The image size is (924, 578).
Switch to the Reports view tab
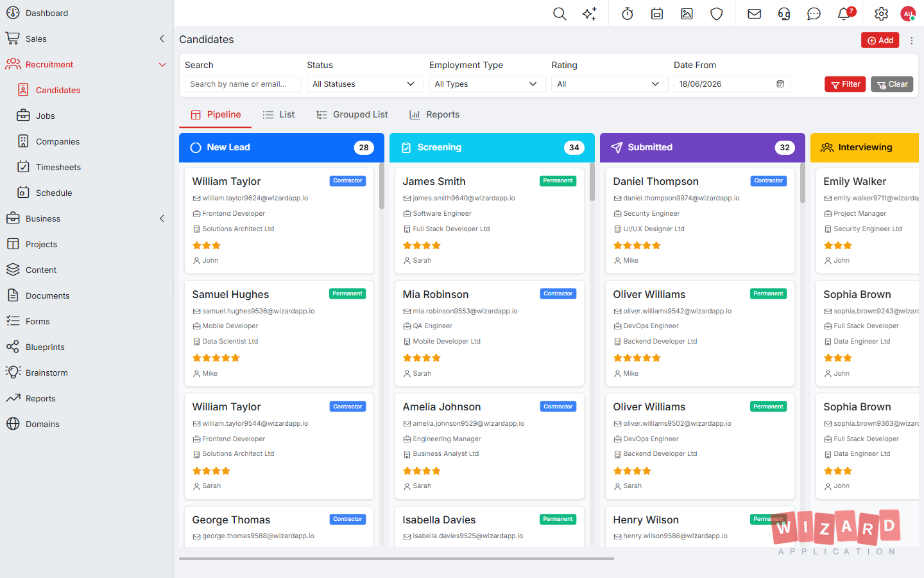coord(434,114)
